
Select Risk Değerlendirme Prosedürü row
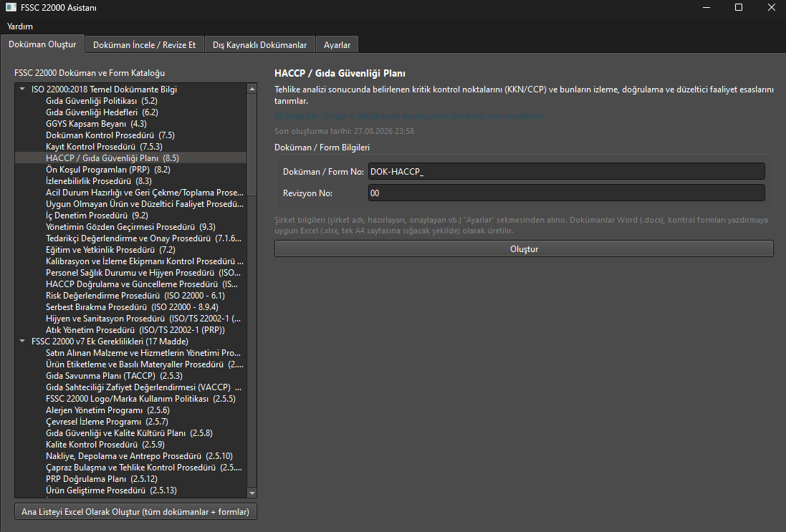(x=131, y=296)
